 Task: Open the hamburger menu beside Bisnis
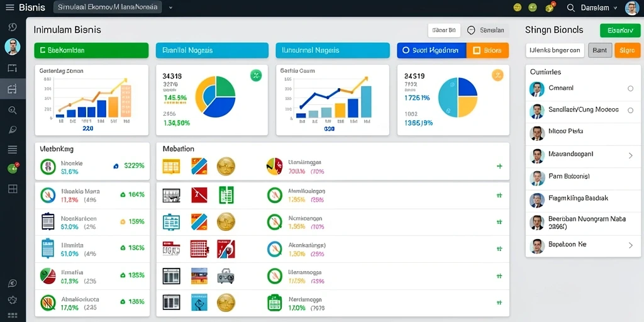click(x=10, y=8)
